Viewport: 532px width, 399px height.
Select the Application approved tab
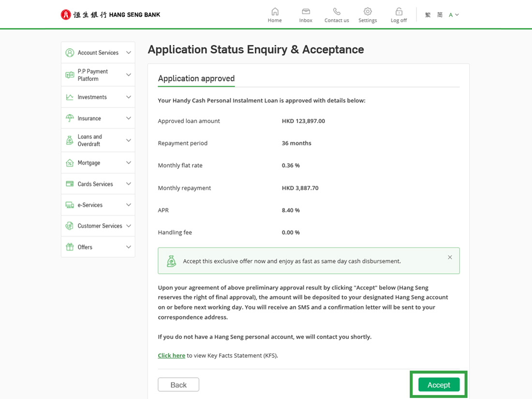tap(196, 79)
